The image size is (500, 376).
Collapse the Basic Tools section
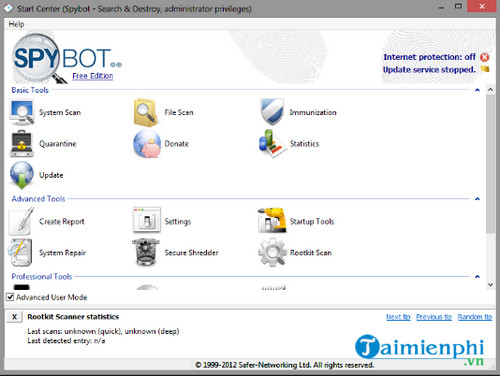(x=477, y=90)
